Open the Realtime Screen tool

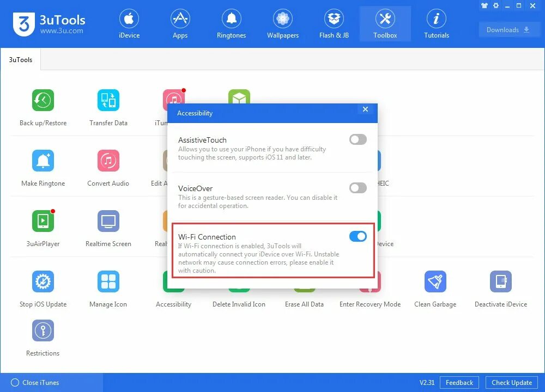click(108, 221)
